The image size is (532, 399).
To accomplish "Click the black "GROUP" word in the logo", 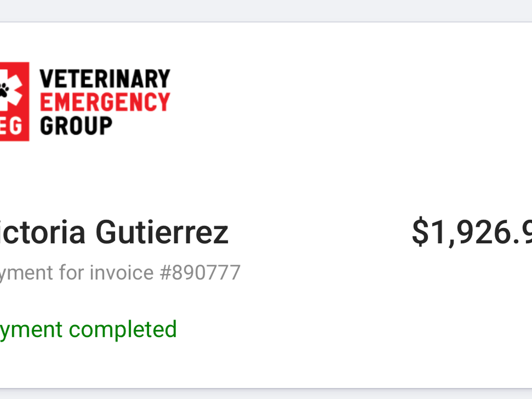I will pos(76,125).
